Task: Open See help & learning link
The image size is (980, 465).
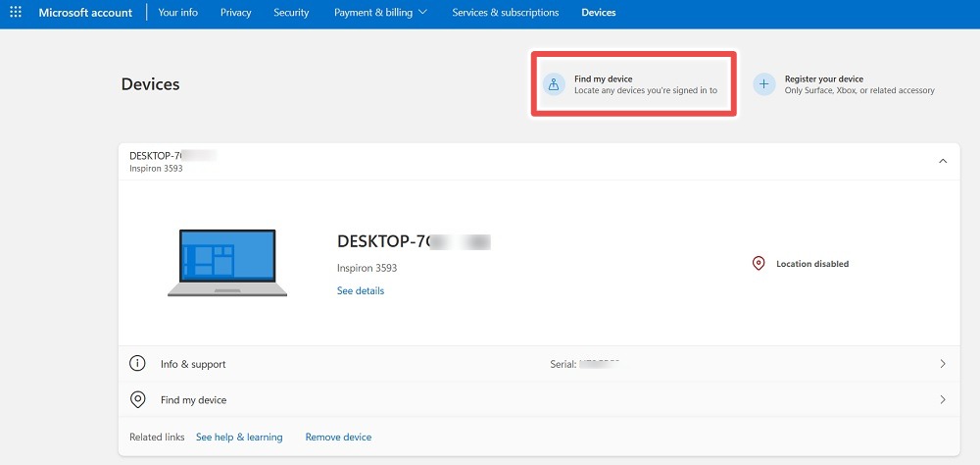Action: pyautogui.click(x=239, y=437)
